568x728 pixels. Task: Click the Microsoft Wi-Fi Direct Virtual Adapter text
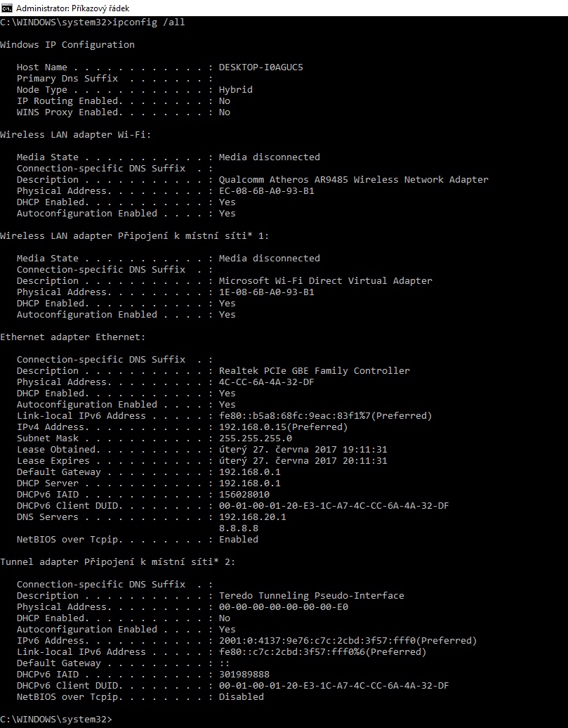(325, 281)
